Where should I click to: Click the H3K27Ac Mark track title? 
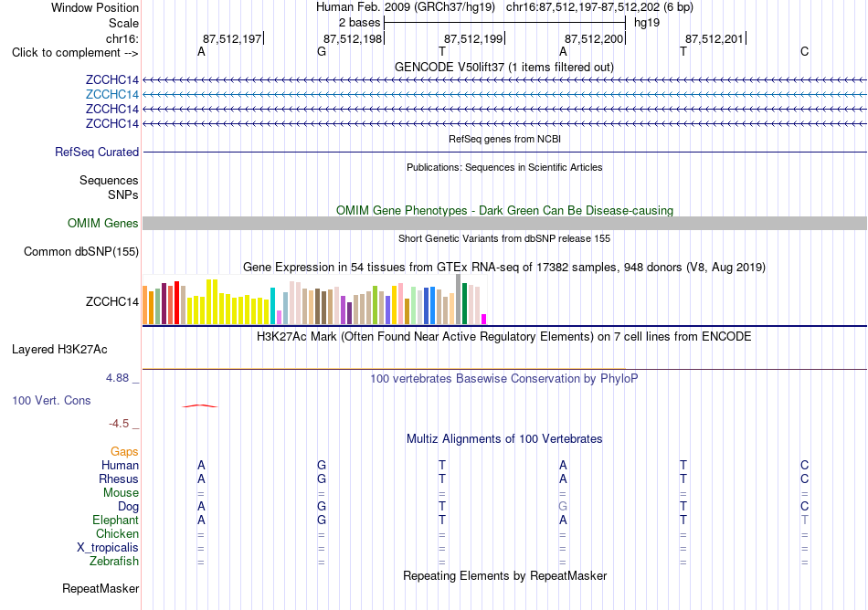click(504, 337)
